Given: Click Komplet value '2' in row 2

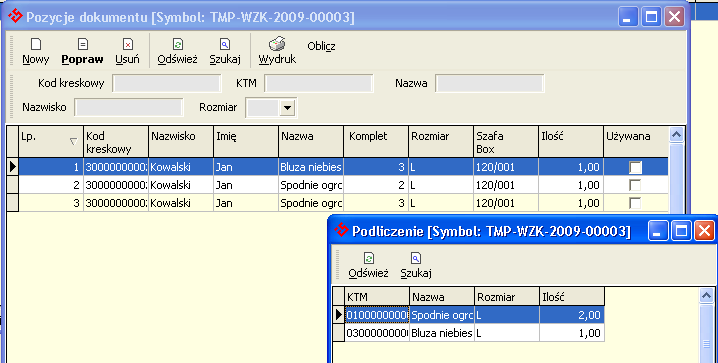Looking at the screenshot, I should point(376,185).
